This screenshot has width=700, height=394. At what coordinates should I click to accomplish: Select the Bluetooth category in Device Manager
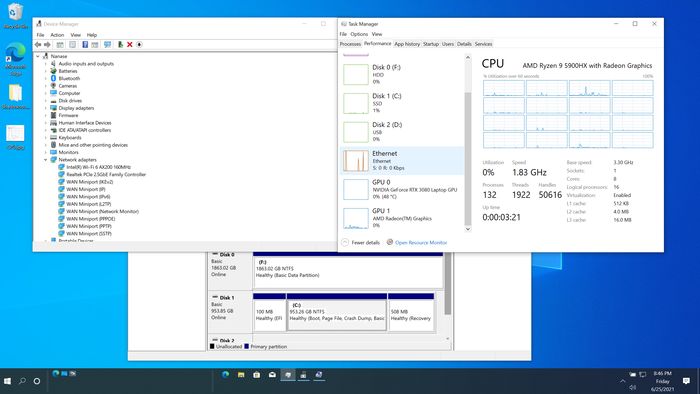(69, 79)
